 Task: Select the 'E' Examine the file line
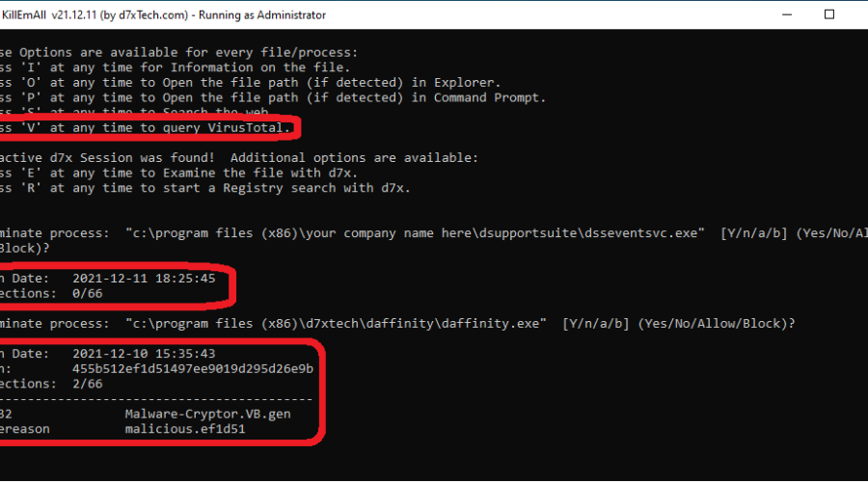[178, 173]
